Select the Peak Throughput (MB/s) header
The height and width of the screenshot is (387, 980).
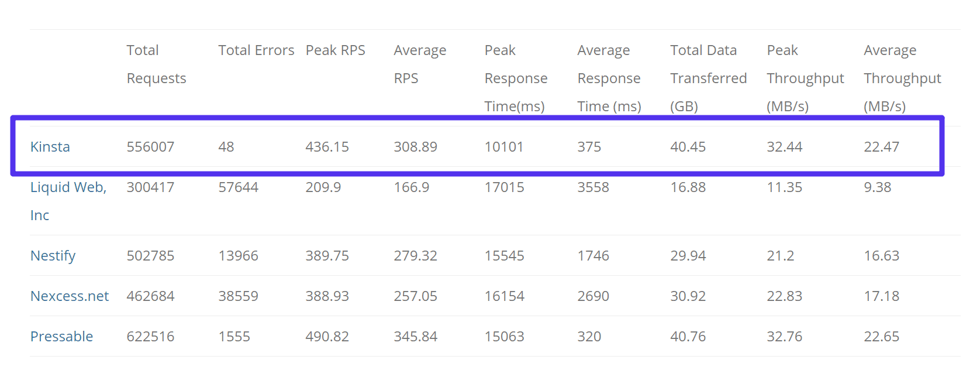click(x=805, y=78)
